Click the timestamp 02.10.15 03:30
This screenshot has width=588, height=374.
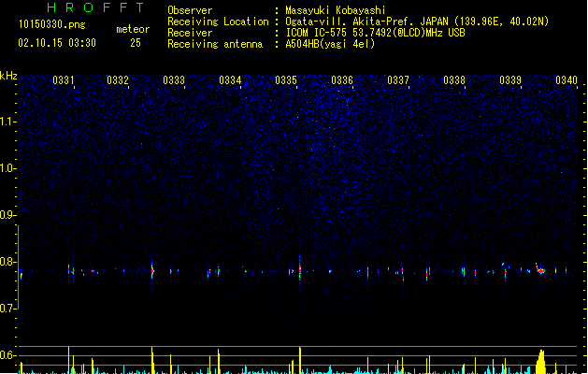[57, 43]
